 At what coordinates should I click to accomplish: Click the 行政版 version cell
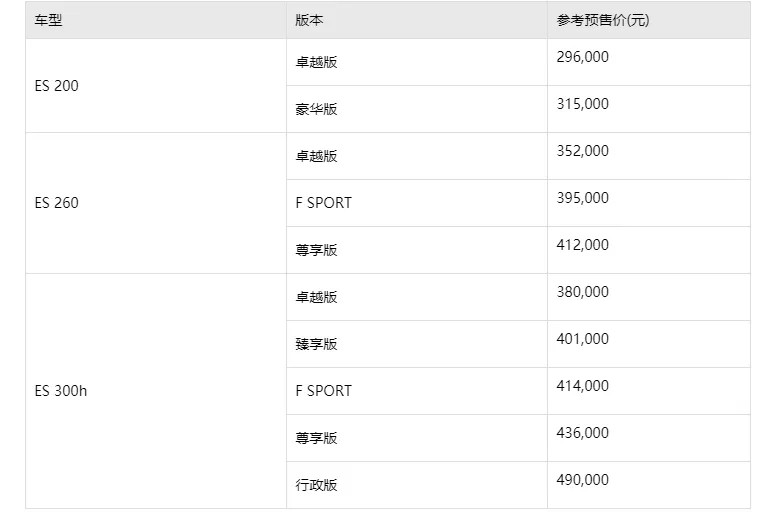tap(317, 485)
